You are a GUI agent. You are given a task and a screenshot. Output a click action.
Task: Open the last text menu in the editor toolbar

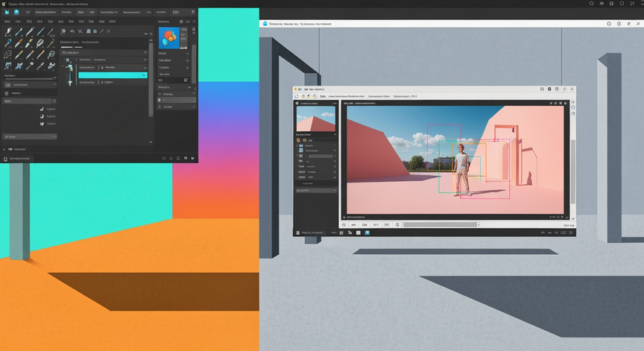tap(405, 96)
